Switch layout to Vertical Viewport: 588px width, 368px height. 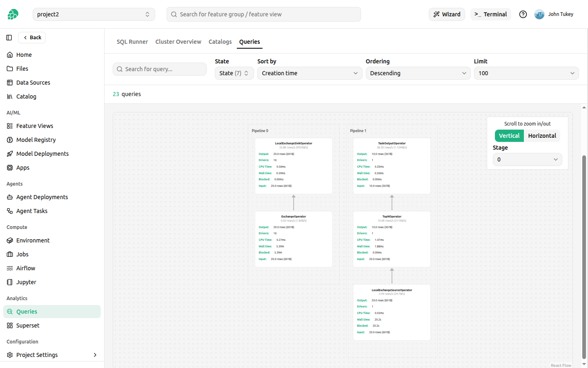(x=509, y=136)
